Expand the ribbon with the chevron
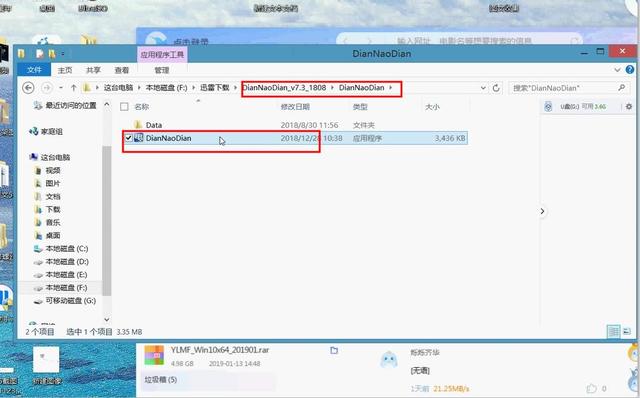 pos(617,70)
